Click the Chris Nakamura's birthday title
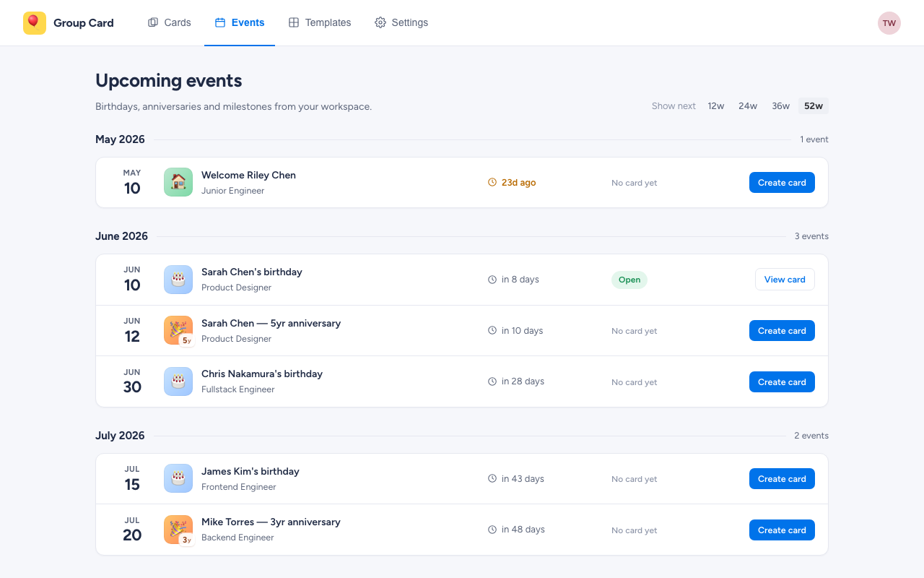Screen dimensions: 924x578 point(262,374)
